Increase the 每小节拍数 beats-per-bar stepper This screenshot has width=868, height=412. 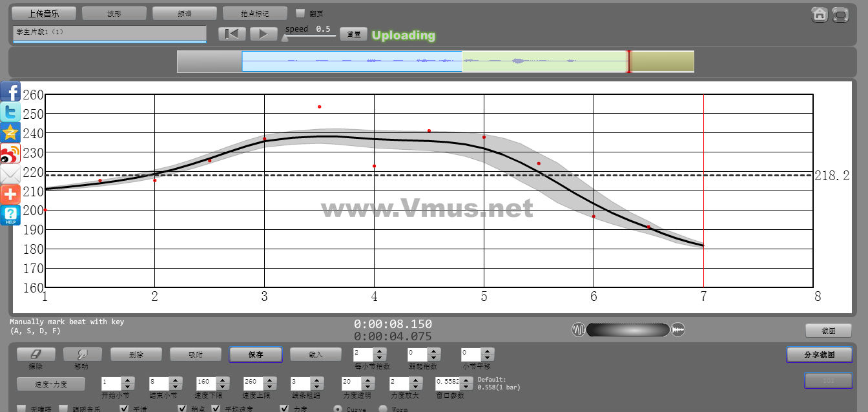pyautogui.click(x=380, y=351)
